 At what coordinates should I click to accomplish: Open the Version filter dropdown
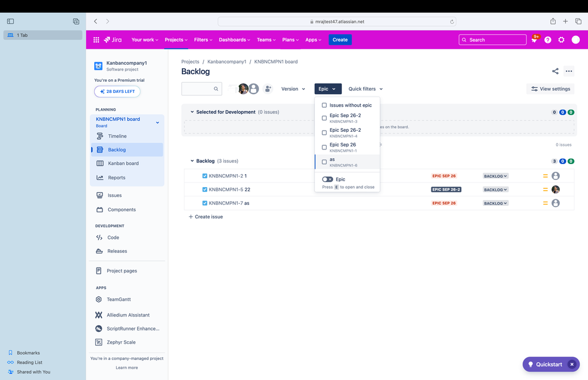point(293,89)
